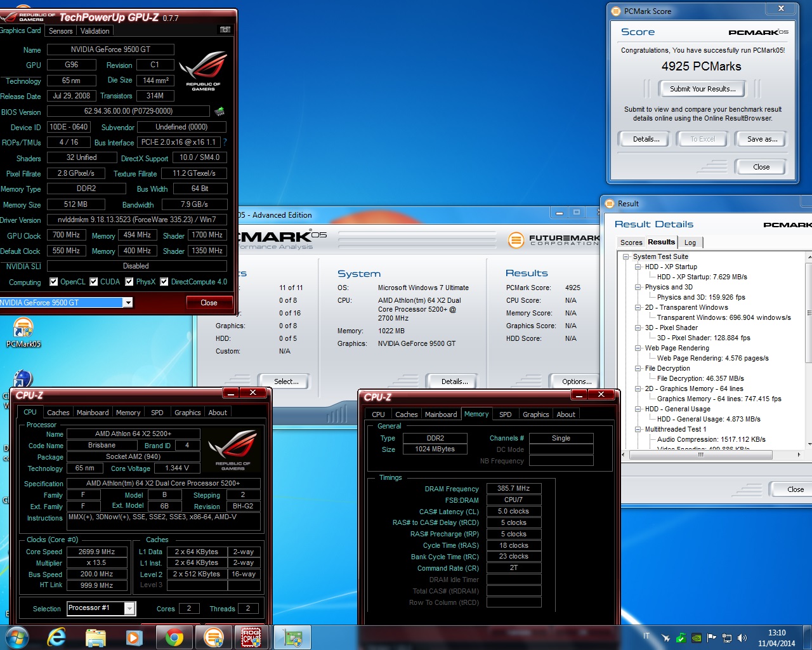Click the horizontal scrollbar in Result Details
The height and width of the screenshot is (650, 812).
[x=700, y=454]
